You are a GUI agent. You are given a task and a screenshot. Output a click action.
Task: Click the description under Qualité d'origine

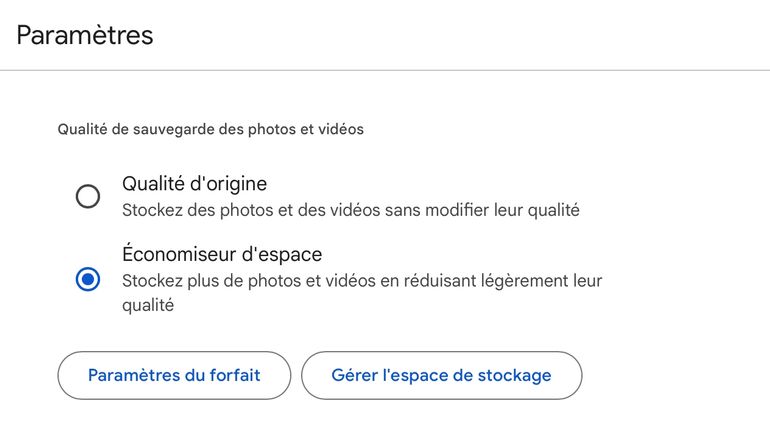pos(350,211)
